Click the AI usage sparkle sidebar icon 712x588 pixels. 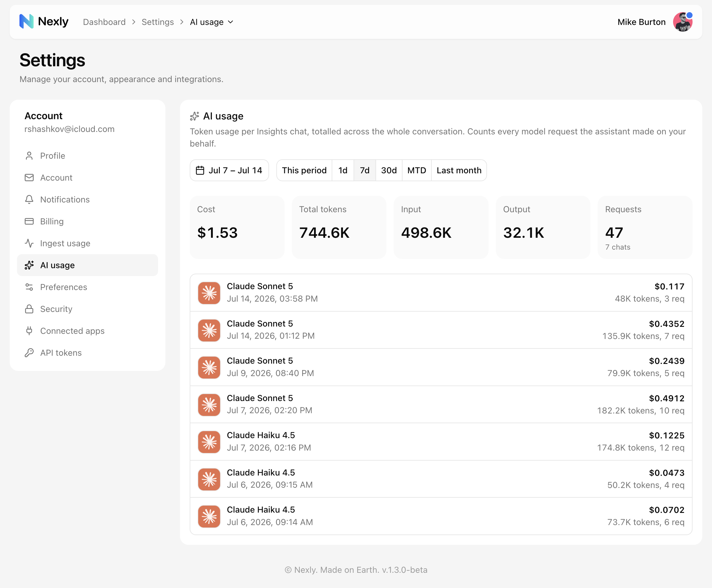29,265
